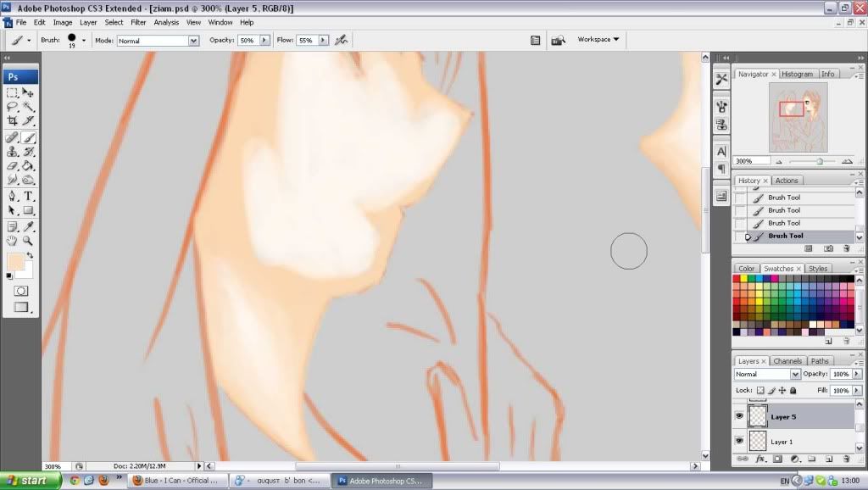
Task: Create a new layer
Action: 829,459
